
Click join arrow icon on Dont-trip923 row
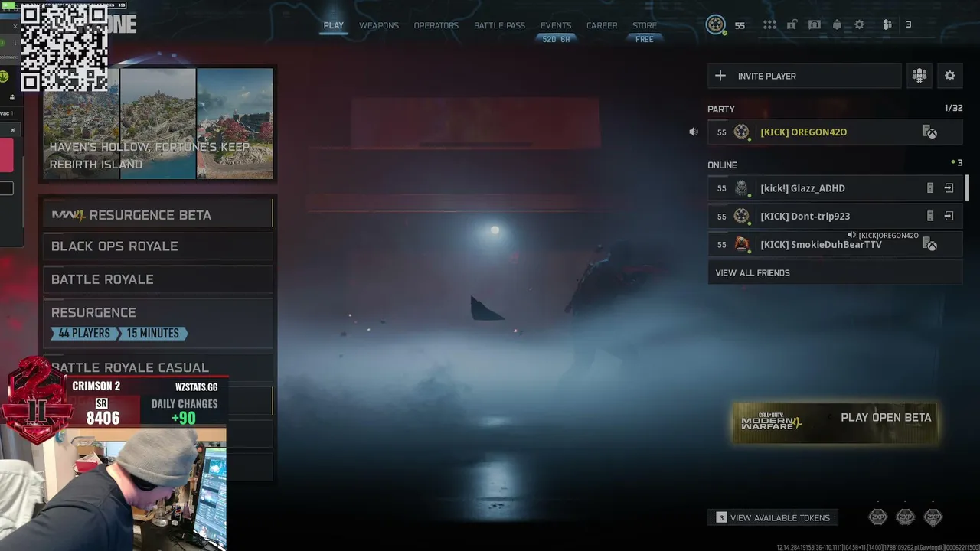click(949, 217)
